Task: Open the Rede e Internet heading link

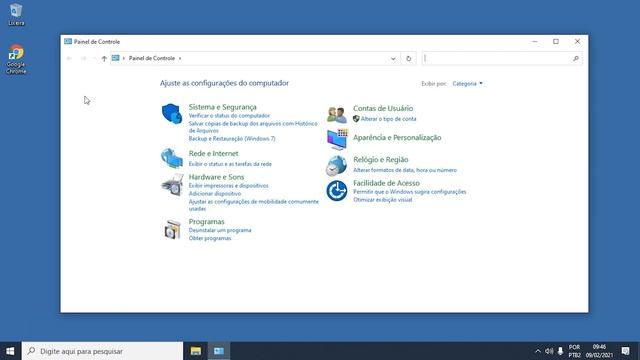Action: [213, 153]
